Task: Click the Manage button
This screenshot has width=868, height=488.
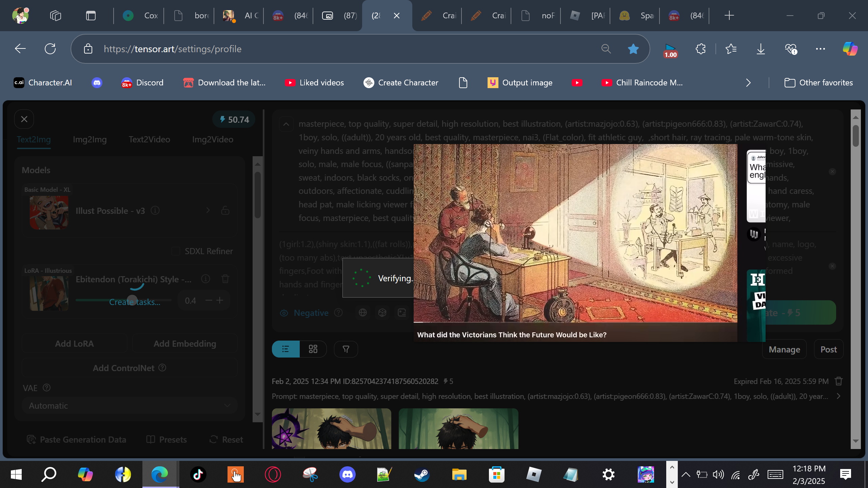Action: (x=784, y=349)
